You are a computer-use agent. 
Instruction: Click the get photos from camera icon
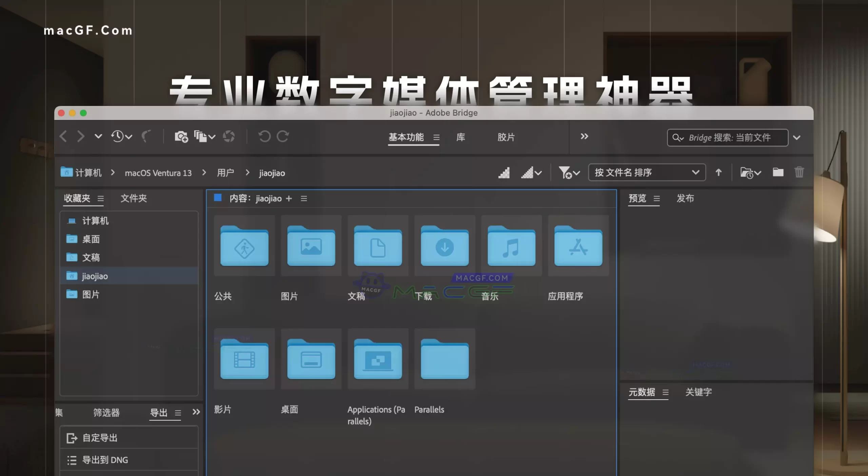point(181,136)
